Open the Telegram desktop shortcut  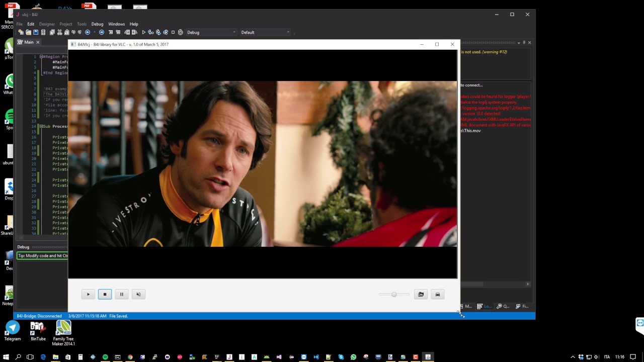tap(13, 331)
